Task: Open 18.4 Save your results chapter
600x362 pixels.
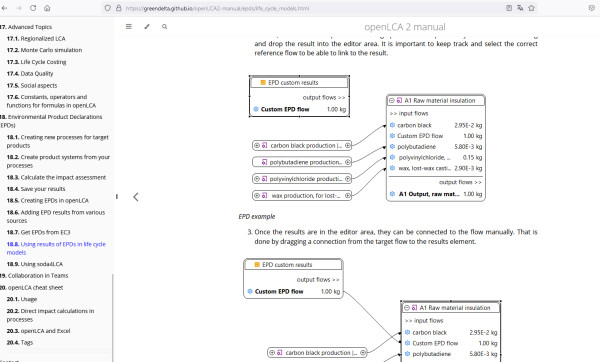Action: point(36,189)
